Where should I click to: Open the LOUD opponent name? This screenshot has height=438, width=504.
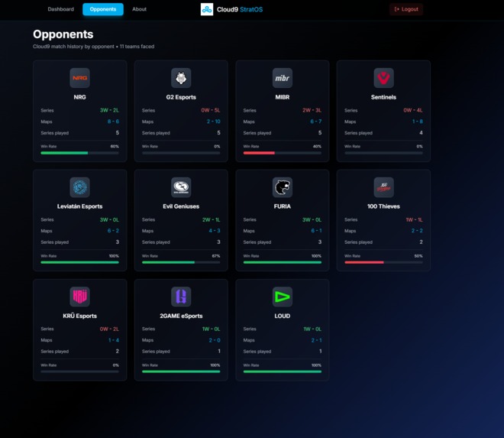point(283,316)
